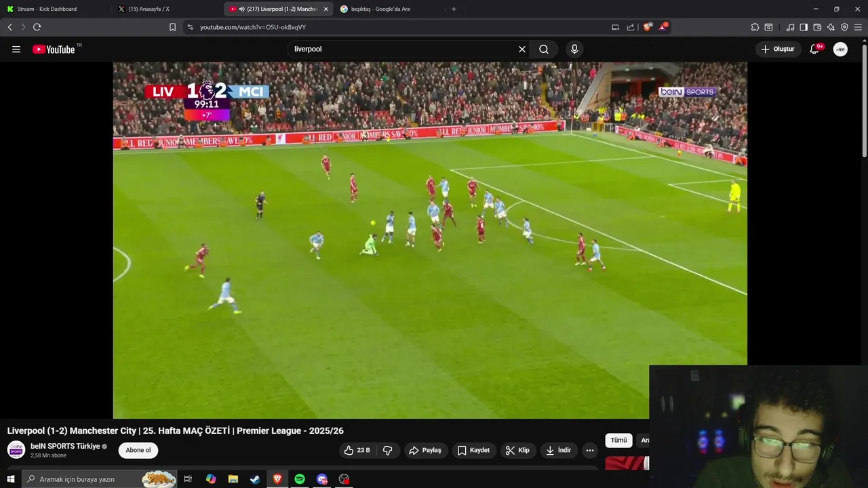Open site settings icon in address bar
The image size is (868, 488).
(x=190, y=27)
